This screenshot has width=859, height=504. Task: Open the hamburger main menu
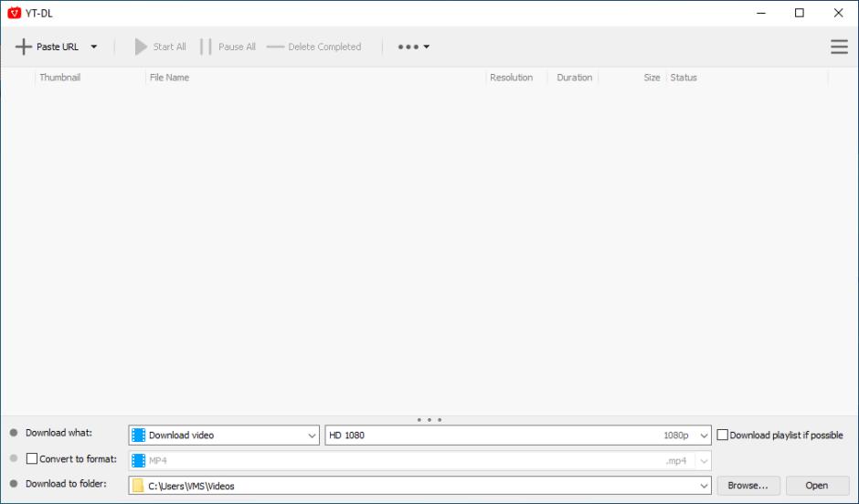pyautogui.click(x=839, y=47)
